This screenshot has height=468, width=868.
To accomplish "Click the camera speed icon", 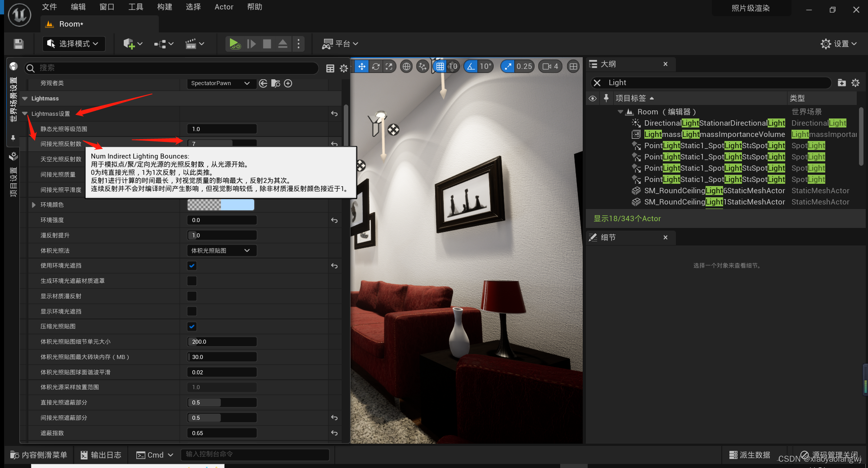I will pos(547,67).
